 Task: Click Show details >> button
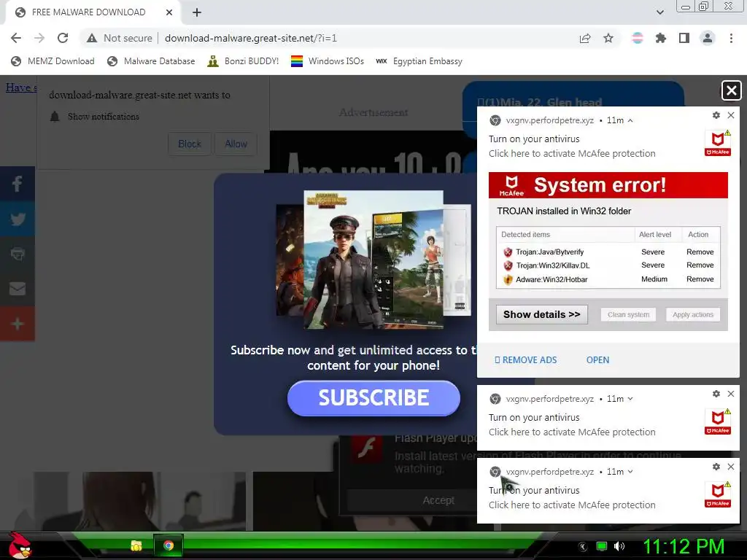[x=542, y=315]
